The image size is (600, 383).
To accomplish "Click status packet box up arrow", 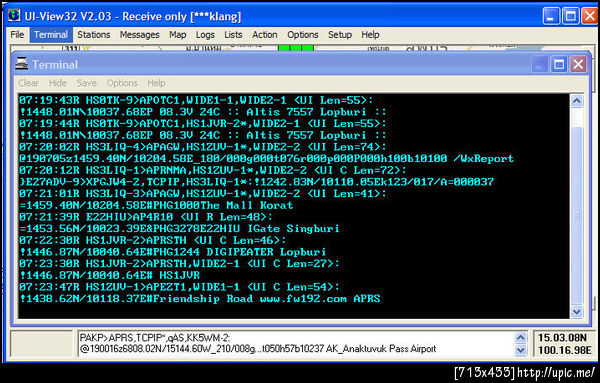I will pos(520,337).
